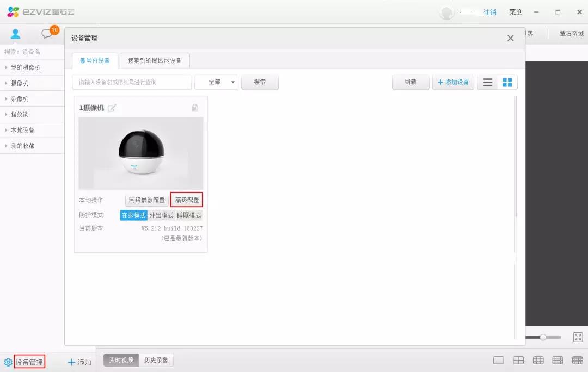Open the 全部 filter dropdown
This screenshot has height=372, width=588.
point(216,82)
